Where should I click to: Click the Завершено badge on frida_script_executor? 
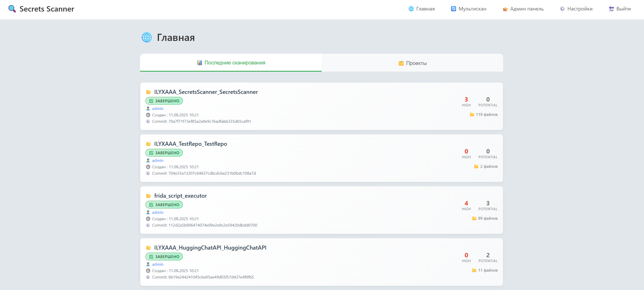[x=164, y=205]
